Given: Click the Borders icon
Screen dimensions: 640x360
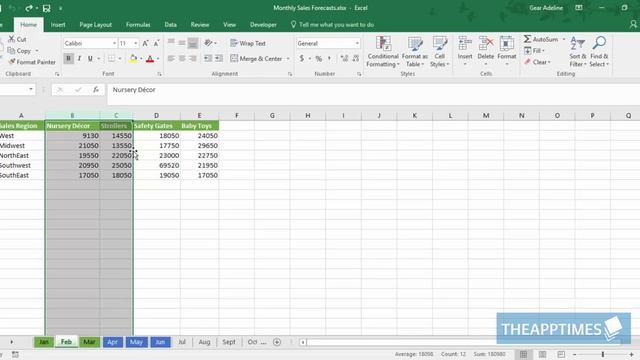Looking at the screenshot, I should pyautogui.click(x=111, y=59).
